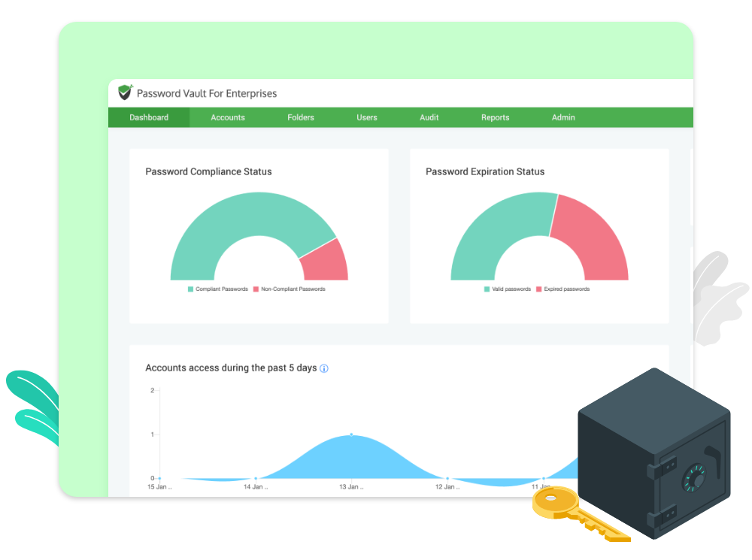This screenshot has width=752, height=560.
Task: Select the Dashboard tab
Action: click(x=148, y=117)
